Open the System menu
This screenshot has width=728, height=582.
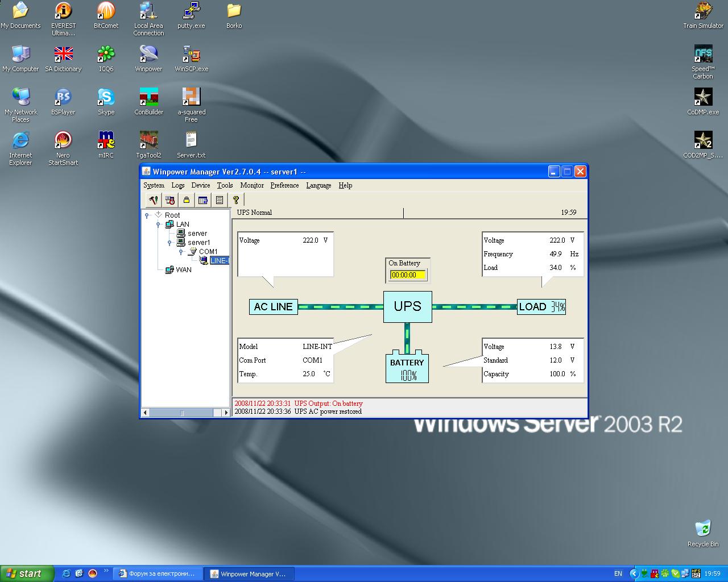click(x=154, y=185)
